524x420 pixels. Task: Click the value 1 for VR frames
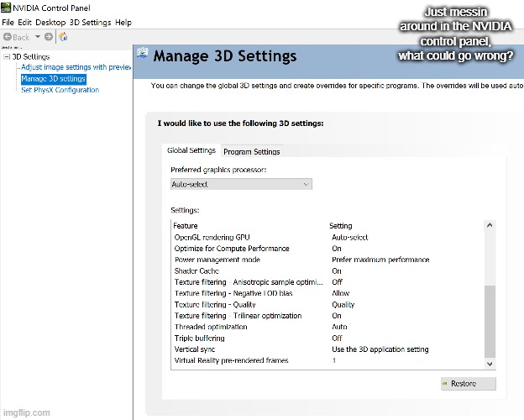334,360
